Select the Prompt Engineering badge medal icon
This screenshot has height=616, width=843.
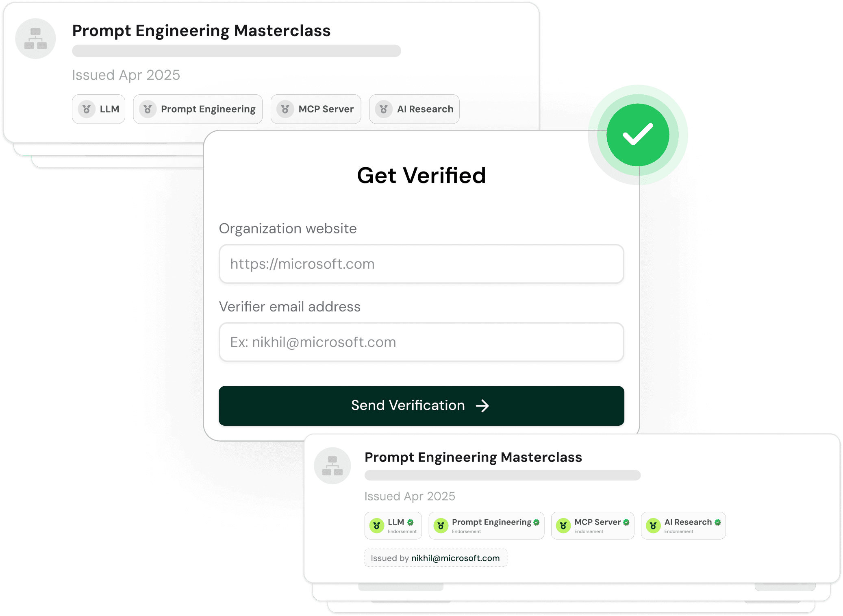pos(147,109)
